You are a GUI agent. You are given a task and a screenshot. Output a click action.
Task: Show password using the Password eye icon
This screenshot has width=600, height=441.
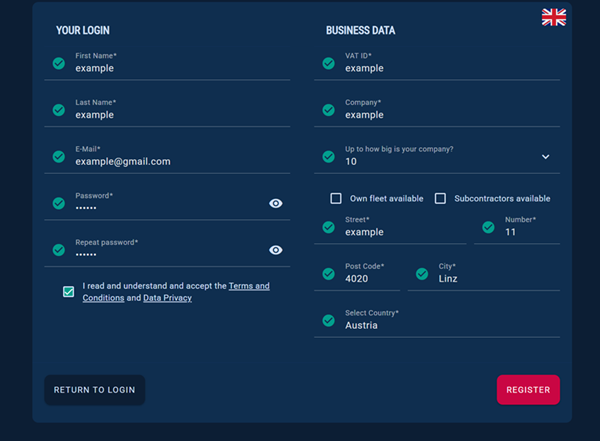pyautogui.click(x=276, y=203)
